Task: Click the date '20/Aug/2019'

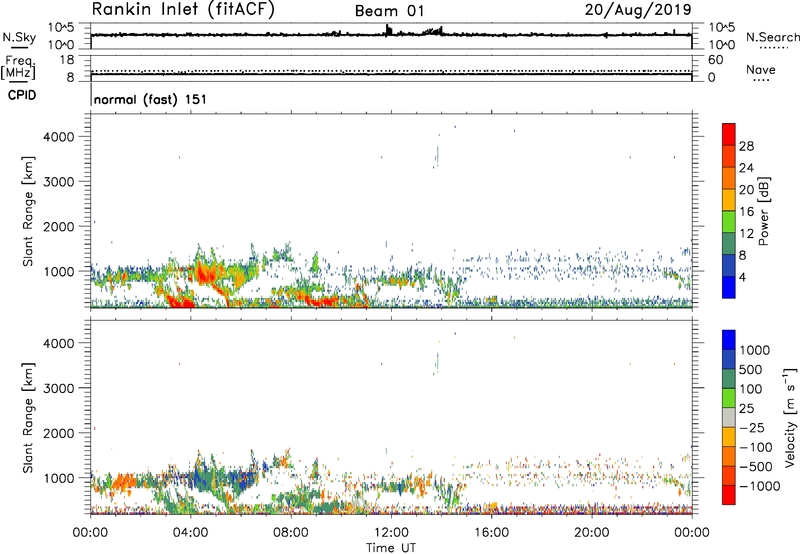Action: 638,10
